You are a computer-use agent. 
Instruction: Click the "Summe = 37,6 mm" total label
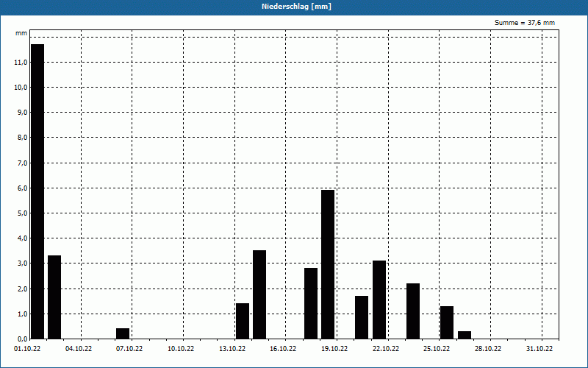pos(525,23)
